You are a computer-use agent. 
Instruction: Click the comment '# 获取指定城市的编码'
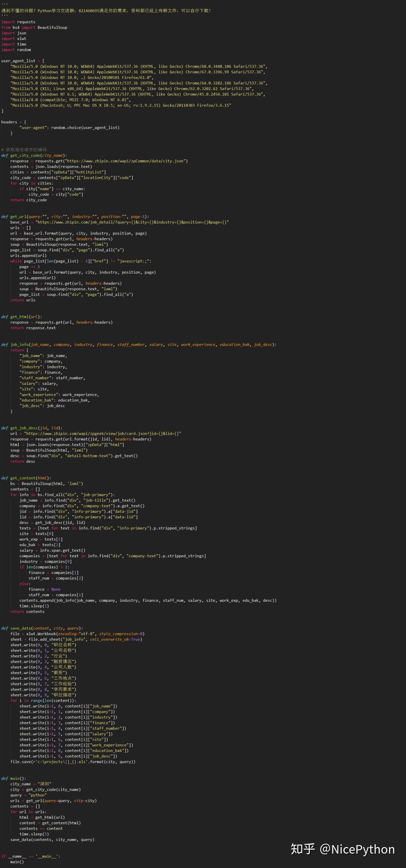click(24, 150)
